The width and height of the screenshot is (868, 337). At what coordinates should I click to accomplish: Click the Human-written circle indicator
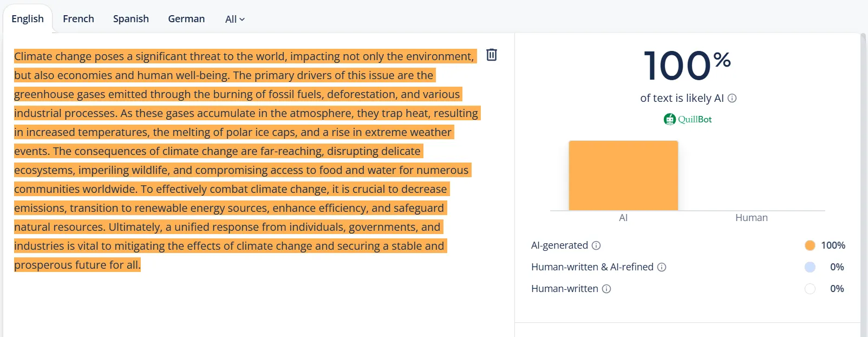click(810, 289)
